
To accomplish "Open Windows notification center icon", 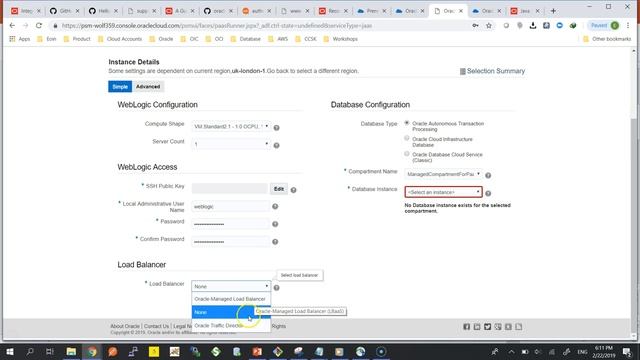I will pos(627,351).
